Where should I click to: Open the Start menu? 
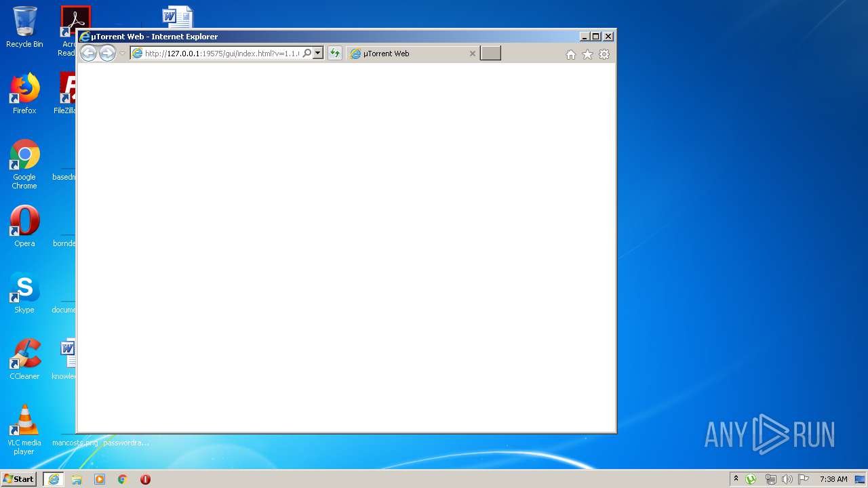(x=19, y=479)
